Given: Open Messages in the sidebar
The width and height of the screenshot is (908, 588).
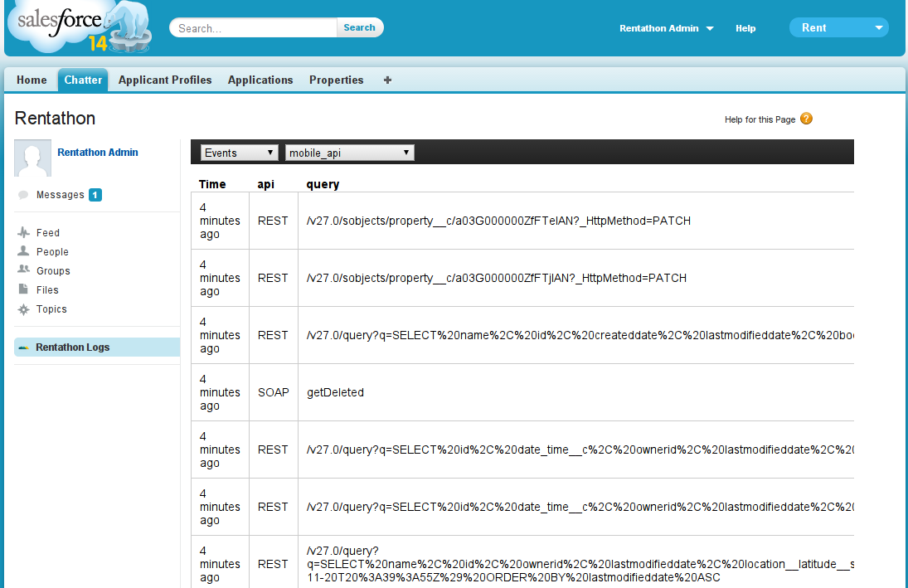Looking at the screenshot, I should point(61,195).
